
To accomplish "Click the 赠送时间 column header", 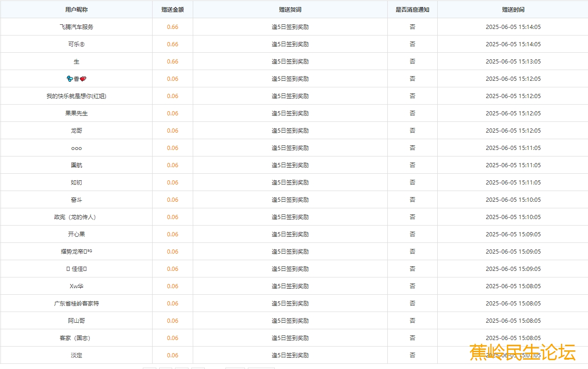I will (513, 9).
